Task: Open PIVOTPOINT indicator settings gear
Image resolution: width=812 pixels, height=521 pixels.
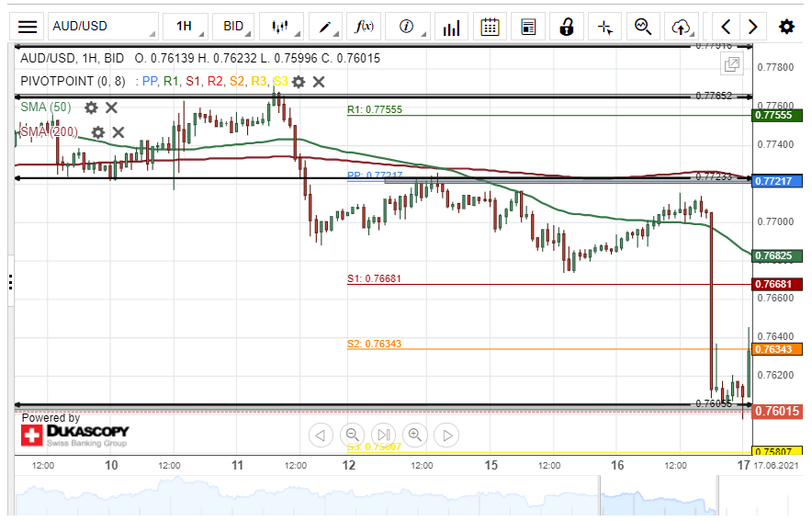Action: point(299,82)
